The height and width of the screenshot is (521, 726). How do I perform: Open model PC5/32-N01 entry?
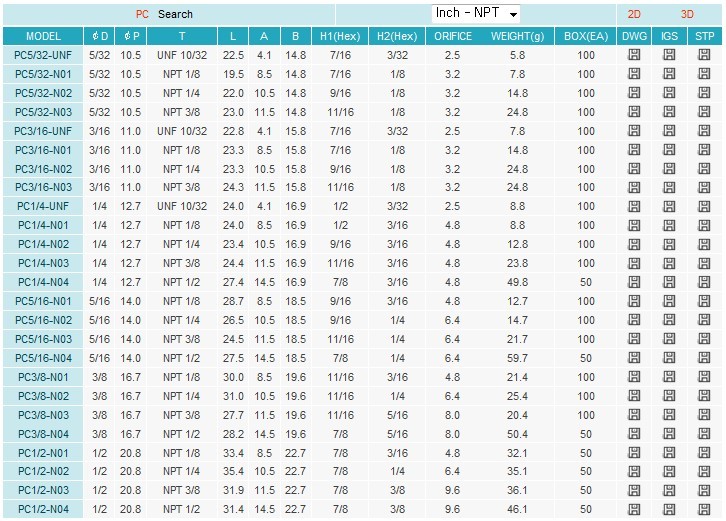pyautogui.click(x=43, y=74)
